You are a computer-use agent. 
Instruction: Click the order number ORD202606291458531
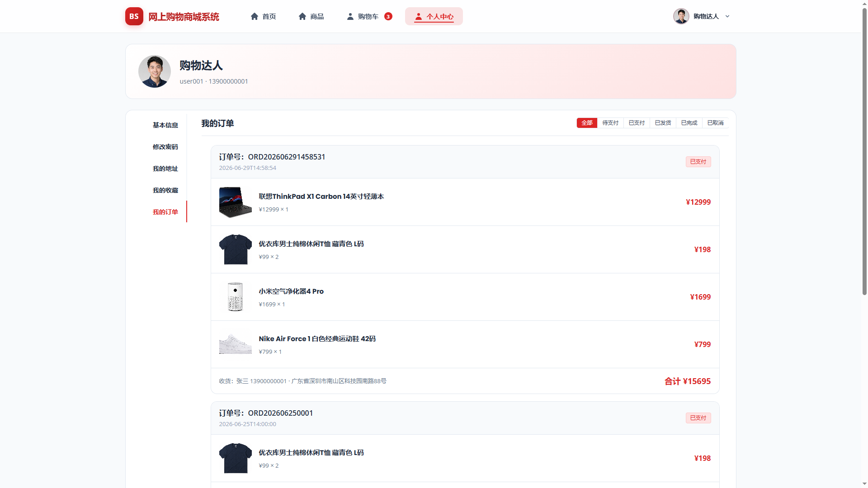click(x=272, y=157)
